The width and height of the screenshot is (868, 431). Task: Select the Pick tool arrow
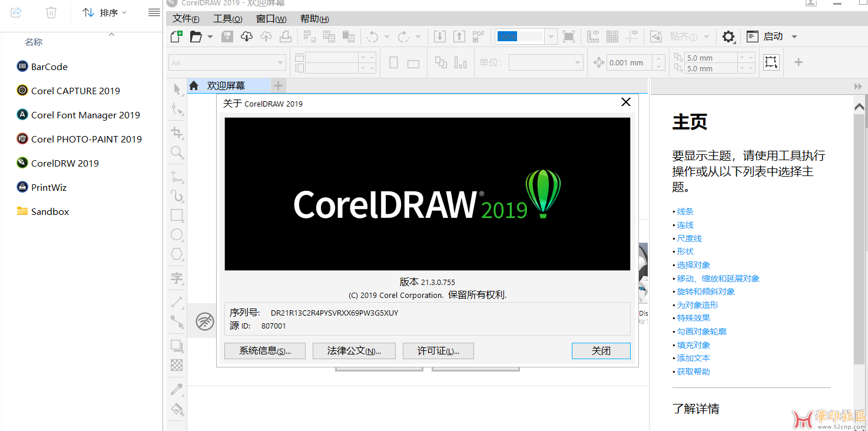pos(177,89)
